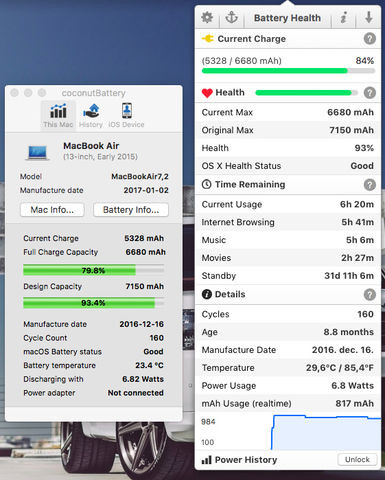The height and width of the screenshot is (480, 385).
Task: Click the mAh usage realtime graph
Action: tap(288, 432)
